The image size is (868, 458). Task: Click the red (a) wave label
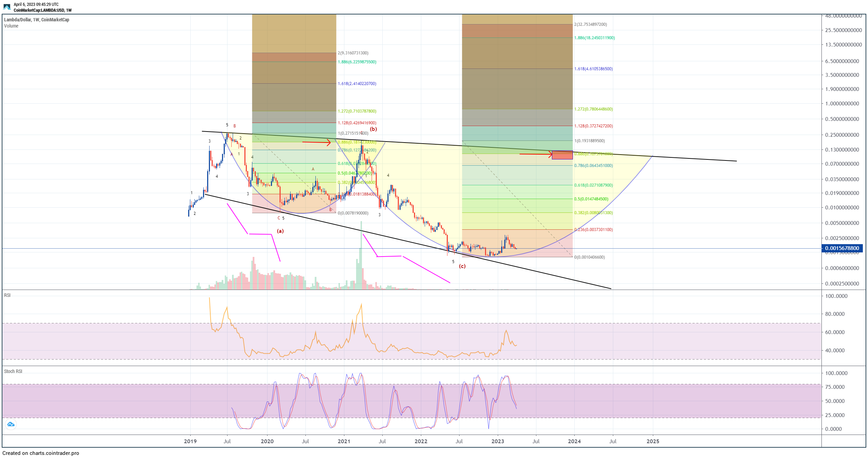click(280, 231)
